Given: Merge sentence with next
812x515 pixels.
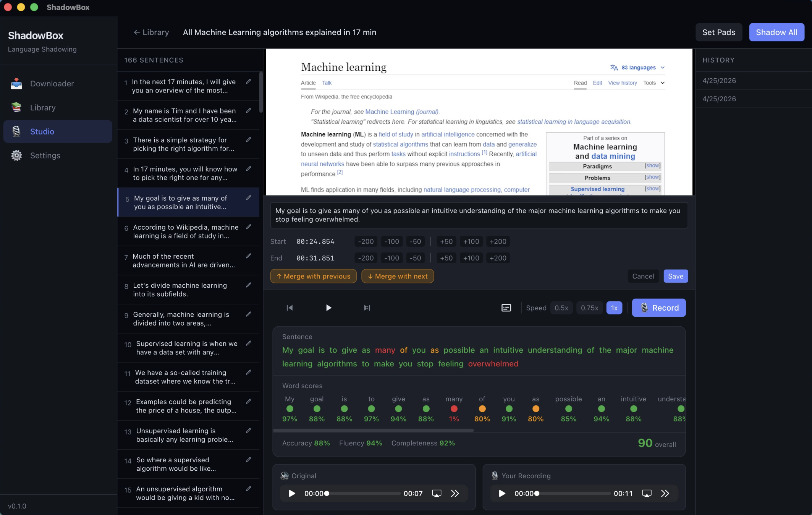Looking at the screenshot, I should pyautogui.click(x=398, y=276).
